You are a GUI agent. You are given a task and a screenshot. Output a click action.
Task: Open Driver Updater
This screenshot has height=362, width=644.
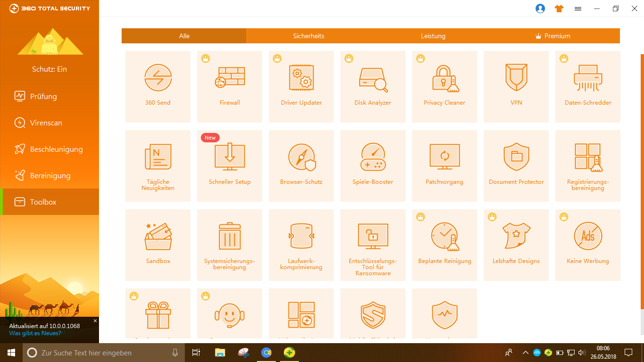(x=301, y=87)
